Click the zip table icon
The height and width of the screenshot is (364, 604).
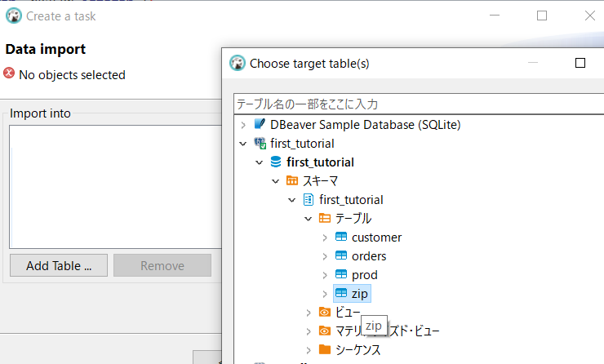(341, 293)
